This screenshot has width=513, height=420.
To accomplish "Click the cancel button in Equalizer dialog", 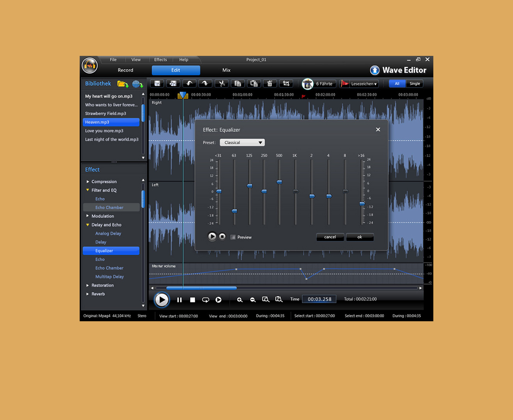I will [330, 237].
